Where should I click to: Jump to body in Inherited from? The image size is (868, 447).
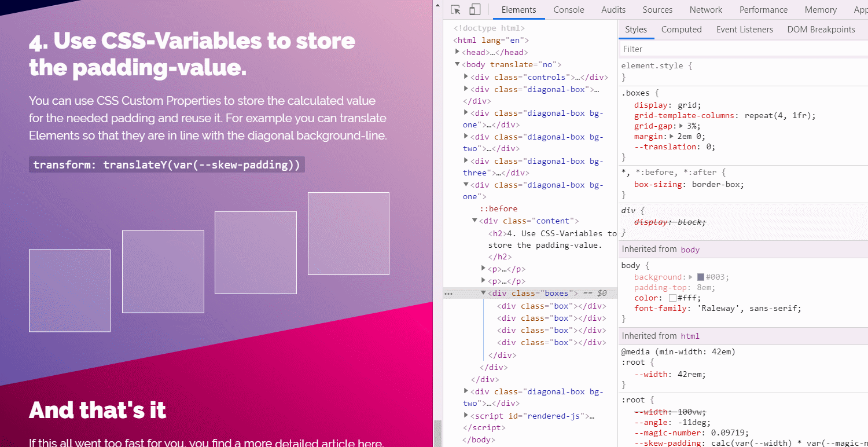point(690,250)
